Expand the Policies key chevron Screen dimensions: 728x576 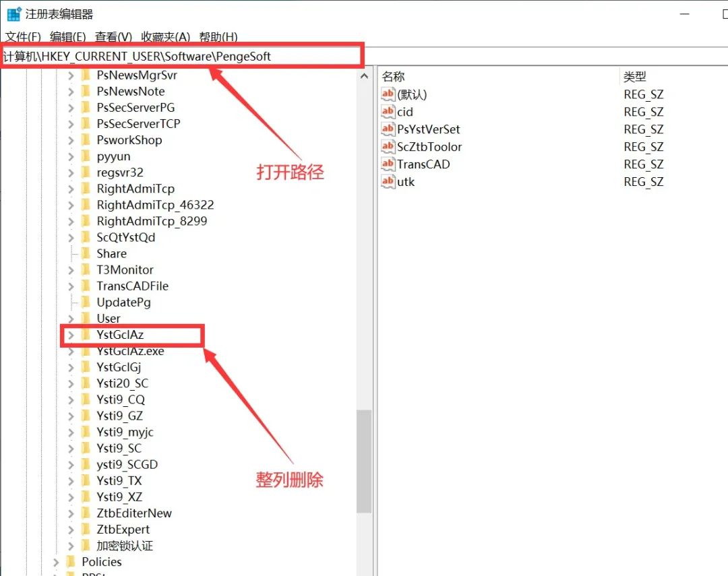click(x=57, y=562)
